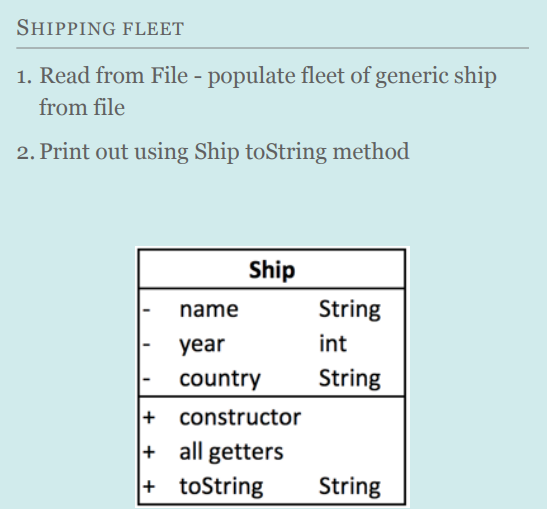547x509 pixels.
Task: Click the plus sign beside all getters
Action: [149, 452]
